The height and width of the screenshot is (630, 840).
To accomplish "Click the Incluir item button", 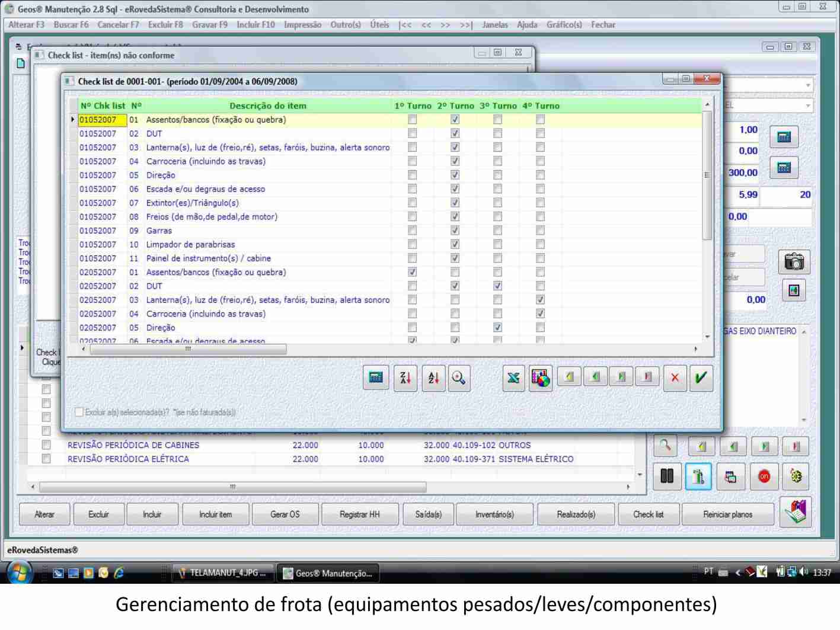I will [216, 514].
